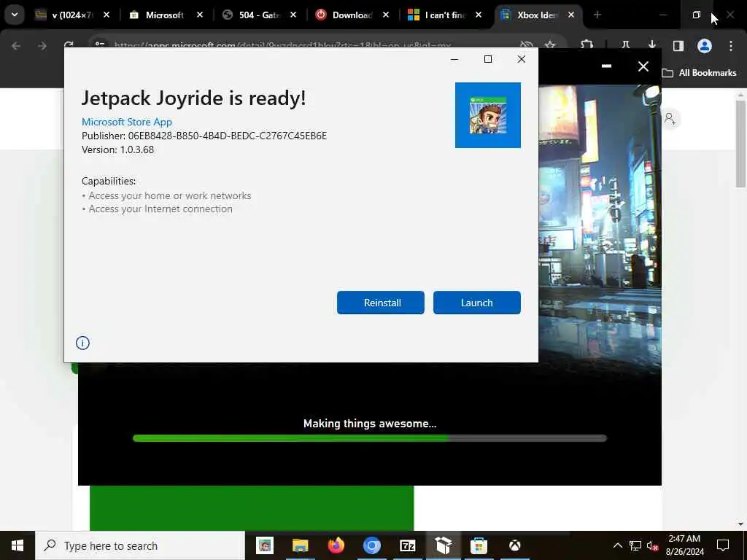This screenshot has height=560, width=747.
Task: Close the 'Download' tab
Action: (385, 15)
